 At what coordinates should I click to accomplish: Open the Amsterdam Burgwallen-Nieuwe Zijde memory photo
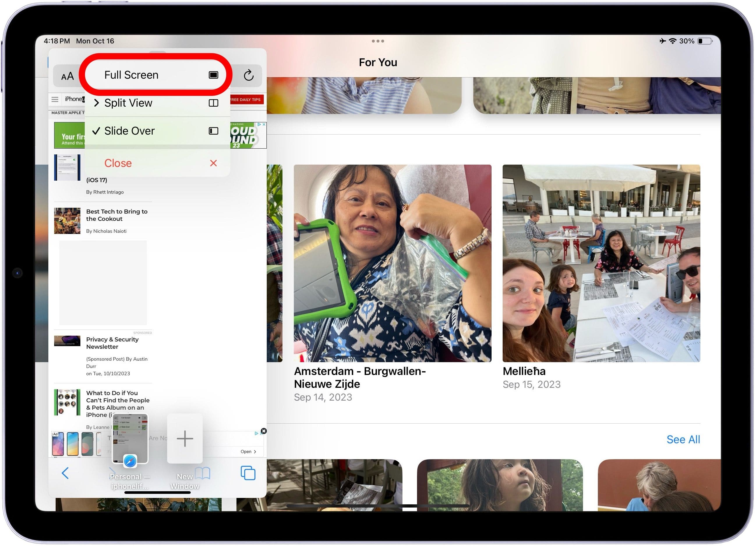tap(393, 263)
